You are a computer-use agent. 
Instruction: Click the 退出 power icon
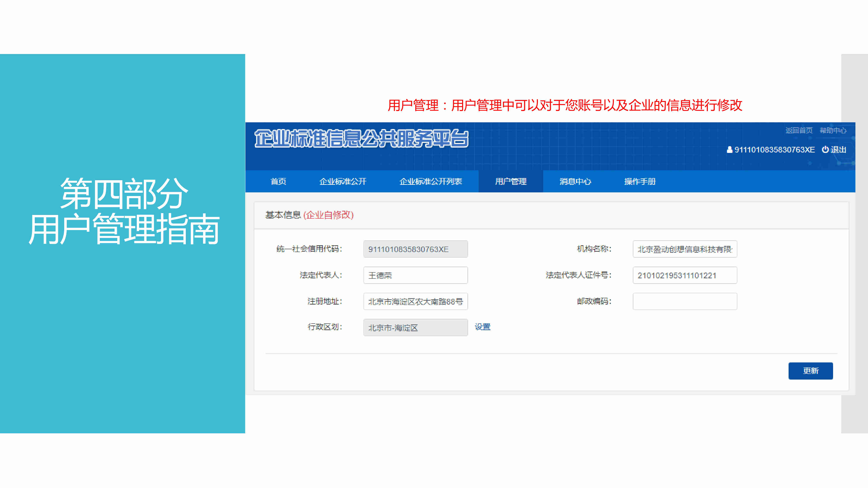(825, 149)
